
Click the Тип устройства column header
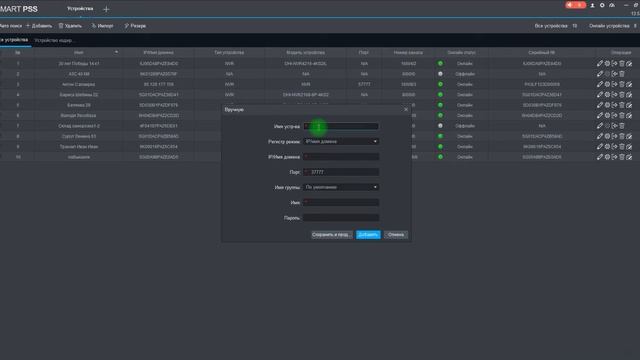pyautogui.click(x=229, y=53)
